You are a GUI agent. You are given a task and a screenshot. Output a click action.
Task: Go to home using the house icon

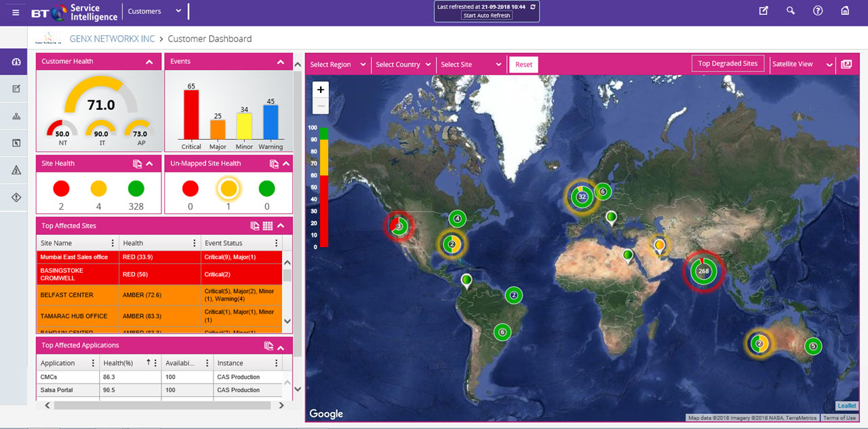tap(845, 11)
